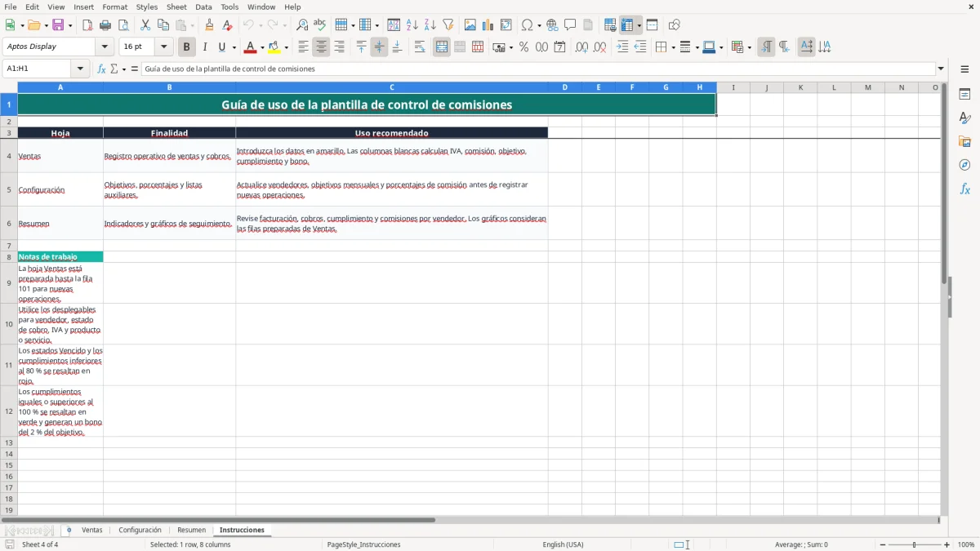Click the Export as PDF icon
This screenshot has width=980, height=551.
coord(87,25)
